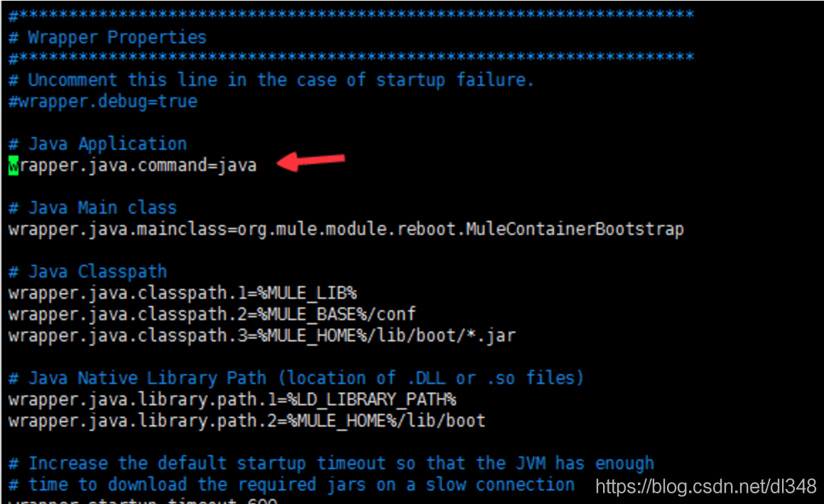Click the 'Increase the default startup timeout' comment
Image resolution: width=824 pixels, height=504 pixels.
pos(332,464)
